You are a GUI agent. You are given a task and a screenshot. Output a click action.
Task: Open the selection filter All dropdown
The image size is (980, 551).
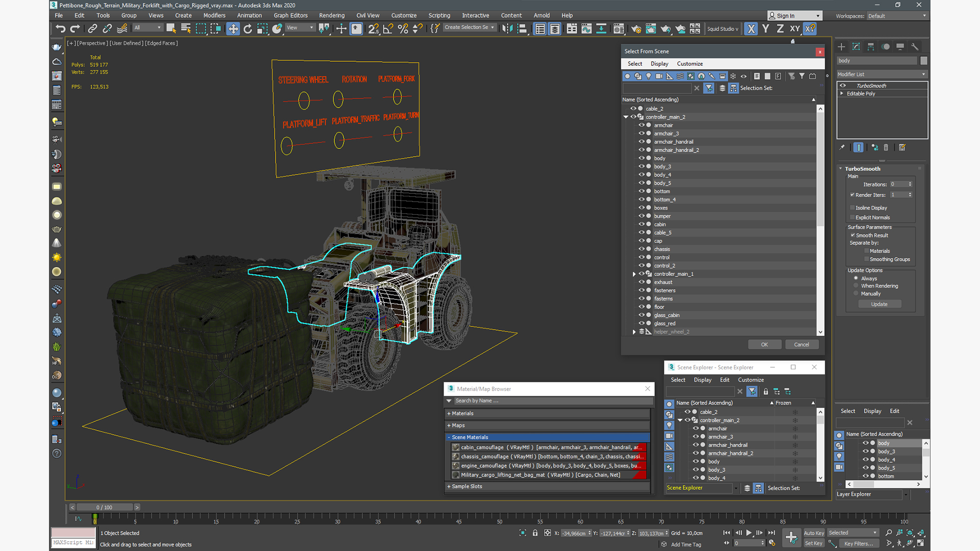point(148,28)
